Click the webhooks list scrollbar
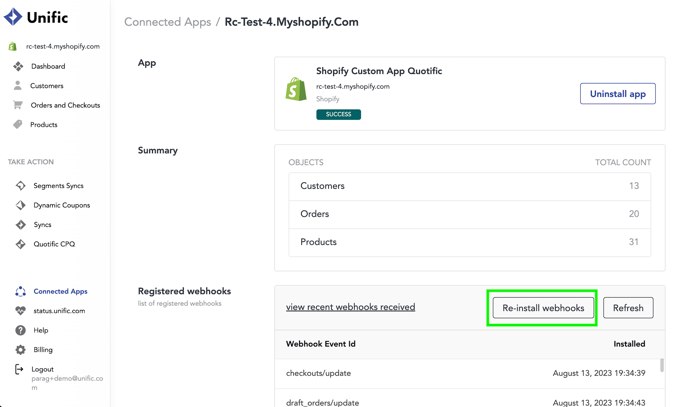 (662, 365)
